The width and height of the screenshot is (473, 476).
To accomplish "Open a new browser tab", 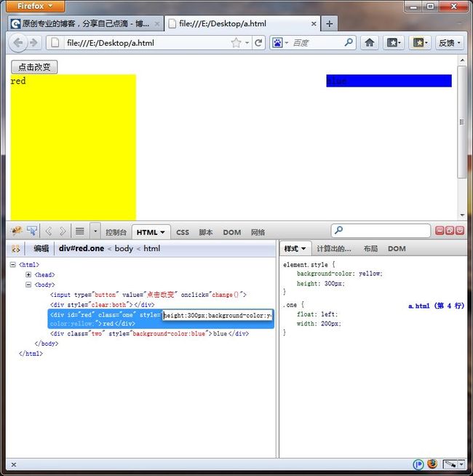I will (x=330, y=24).
